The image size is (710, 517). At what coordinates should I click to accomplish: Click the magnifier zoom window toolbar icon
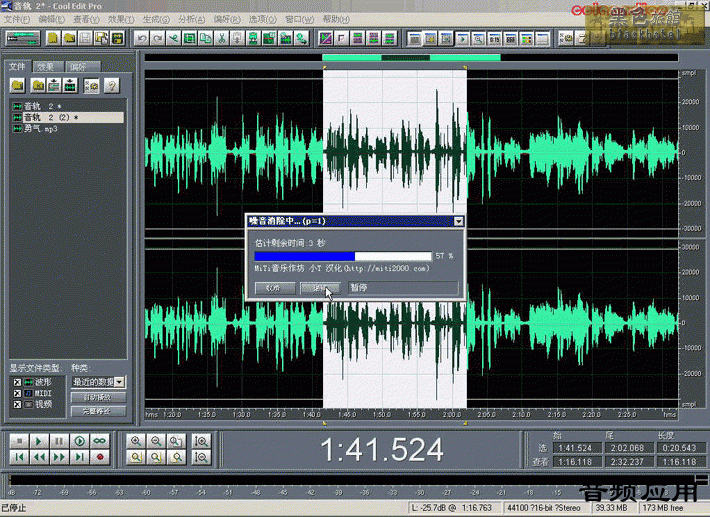pos(478,38)
